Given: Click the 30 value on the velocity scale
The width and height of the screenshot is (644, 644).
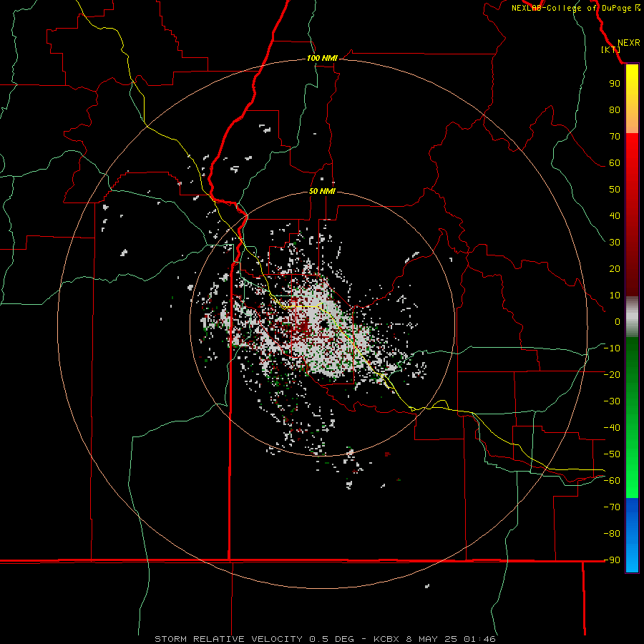Looking at the screenshot, I should (615, 243).
